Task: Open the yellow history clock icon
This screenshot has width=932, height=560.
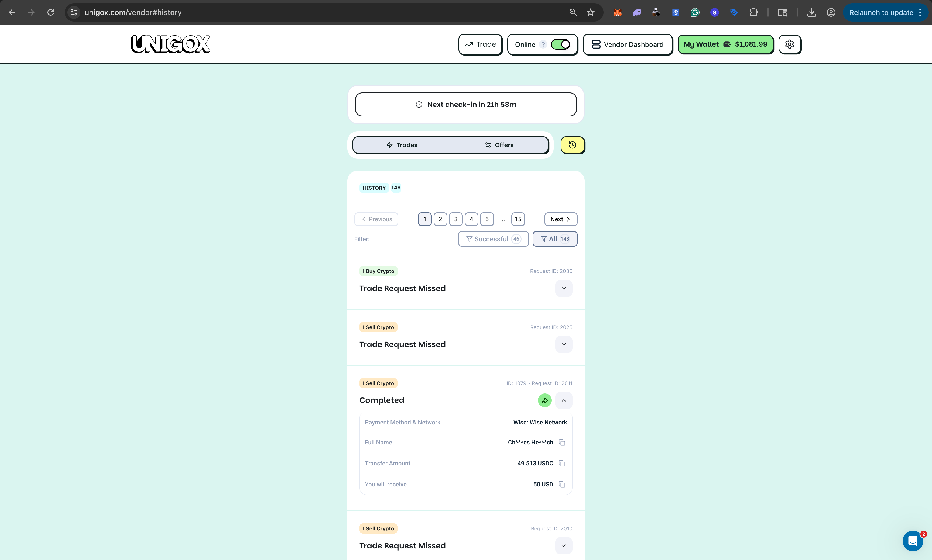Action: (572, 145)
